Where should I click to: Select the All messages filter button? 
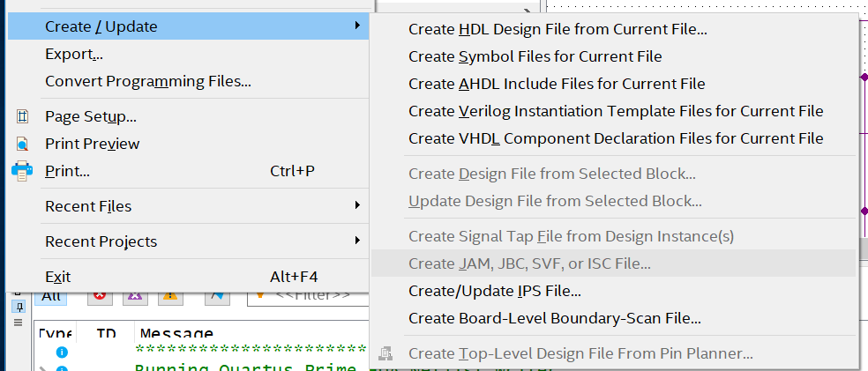coord(51,298)
